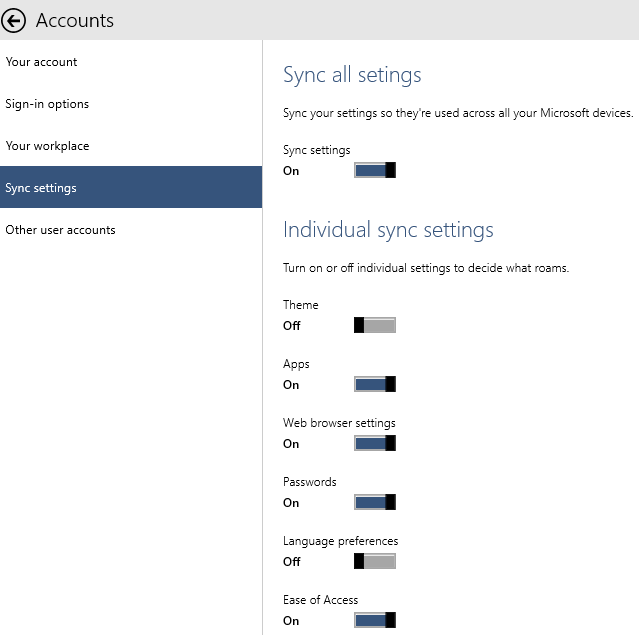Go to Sign-in options
The height and width of the screenshot is (635, 639).
[x=47, y=104]
